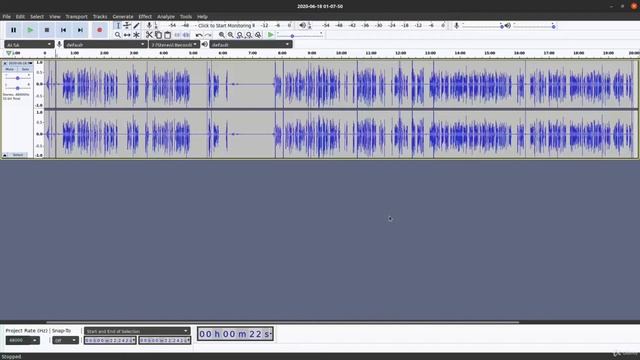Adjust the Play-at-Speed slider
The height and width of the screenshot is (360, 640).
300,36
